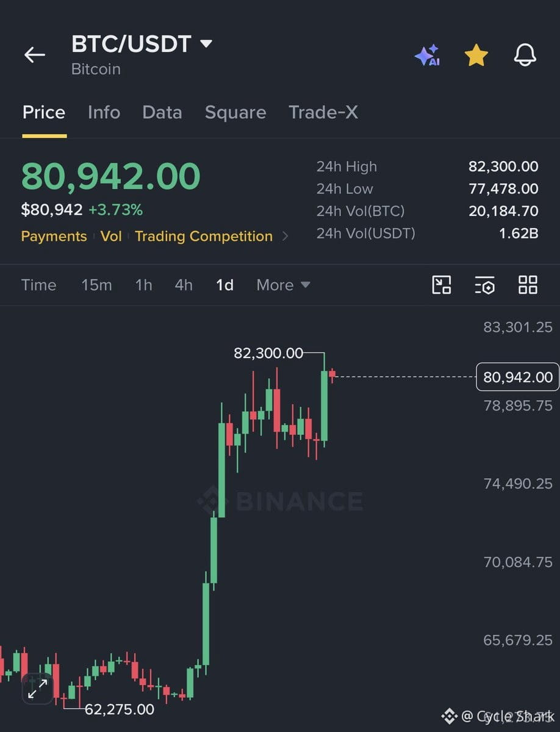This screenshot has width=560, height=732.
Task: Switch to the Info tab
Action: pos(104,112)
